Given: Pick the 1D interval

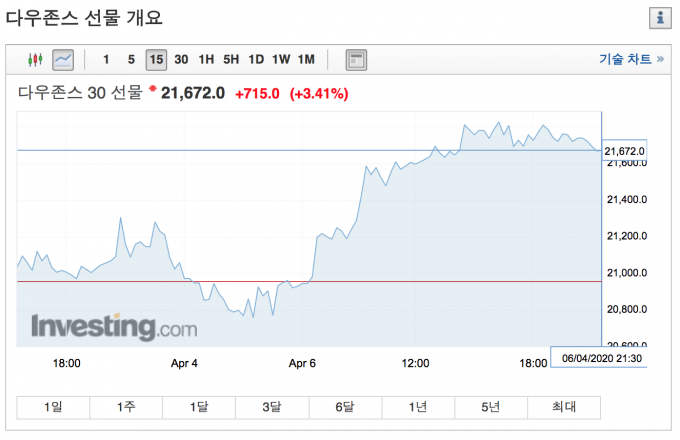Looking at the screenshot, I should (256, 60).
